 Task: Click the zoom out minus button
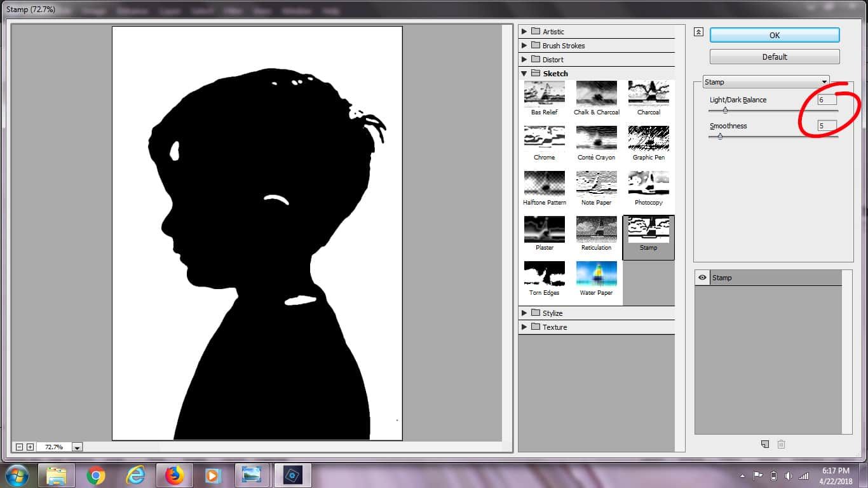pyautogui.click(x=19, y=447)
